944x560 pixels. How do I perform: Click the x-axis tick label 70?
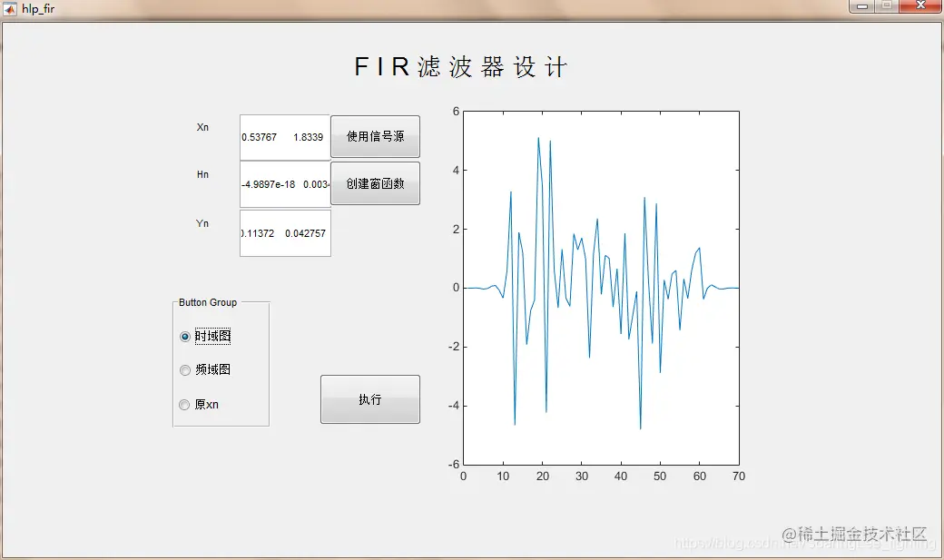(739, 476)
